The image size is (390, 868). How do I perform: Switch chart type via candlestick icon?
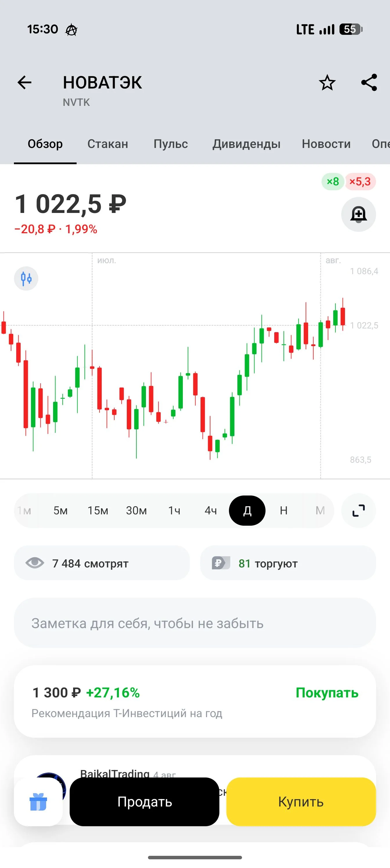tap(26, 278)
